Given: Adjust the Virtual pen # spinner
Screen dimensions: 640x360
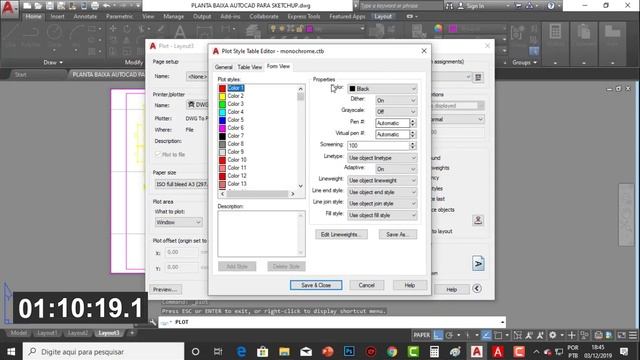Looking at the screenshot, I should tap(413, 134).
